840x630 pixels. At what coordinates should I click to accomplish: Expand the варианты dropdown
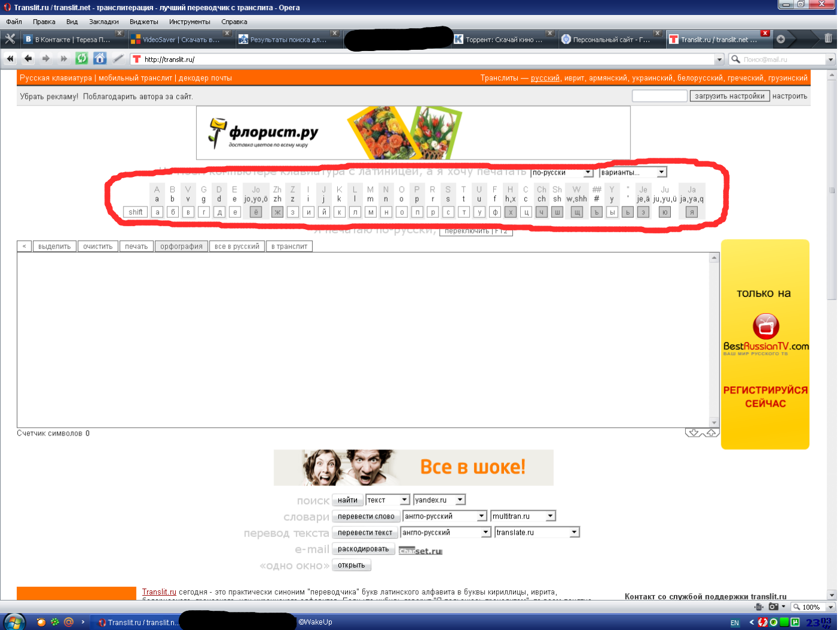point(632,173)
